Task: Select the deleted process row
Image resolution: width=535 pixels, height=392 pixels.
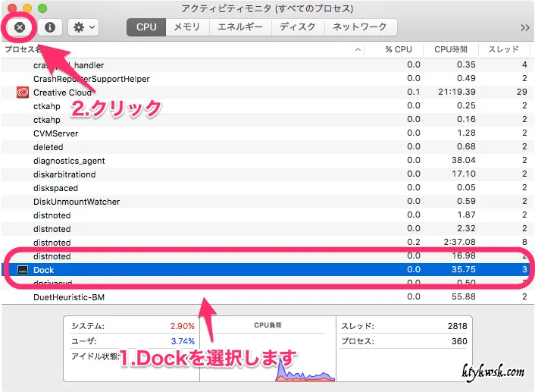Action: pyautogui.click(x=266, y=147)
